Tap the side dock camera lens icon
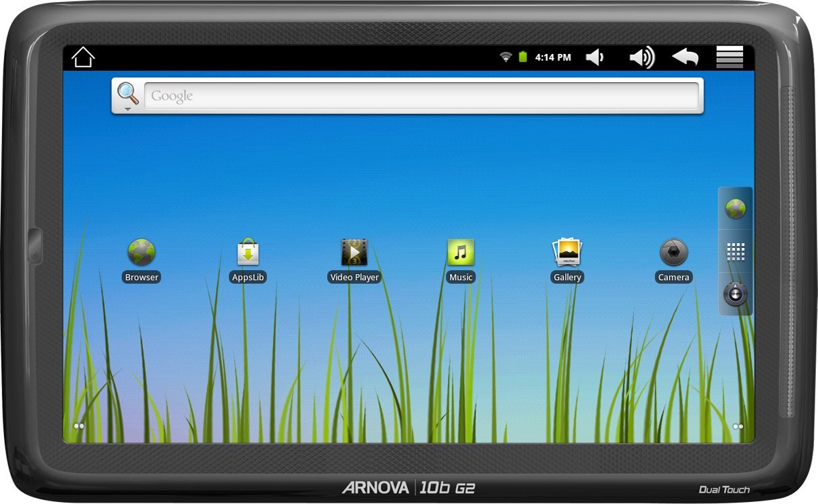 click(736, 294)
